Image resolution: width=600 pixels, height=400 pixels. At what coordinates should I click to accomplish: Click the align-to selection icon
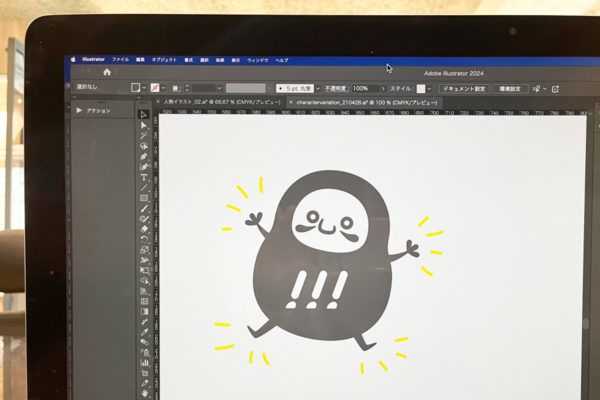536,89
